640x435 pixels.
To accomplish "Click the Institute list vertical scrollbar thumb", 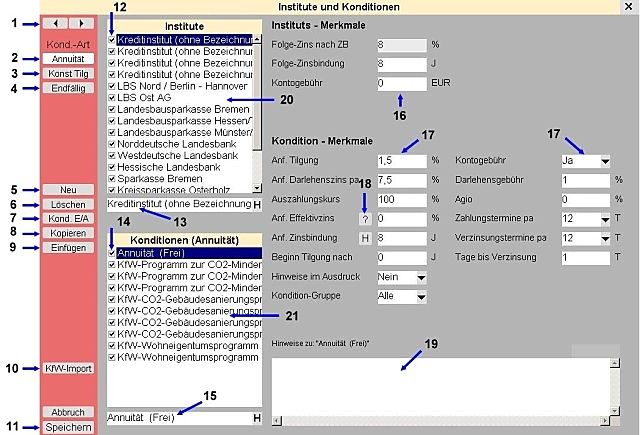I will click(x=257, y=97).
